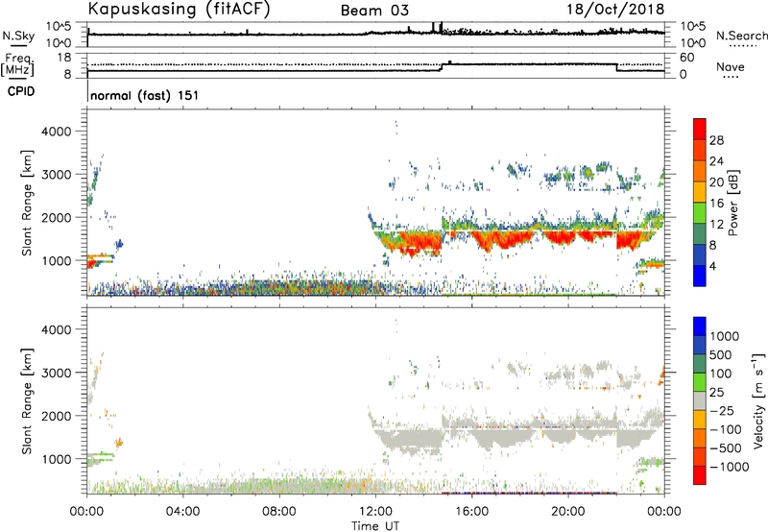Click the 'N.Search' legend label
768x532 pixels.
tap(742, 36)
